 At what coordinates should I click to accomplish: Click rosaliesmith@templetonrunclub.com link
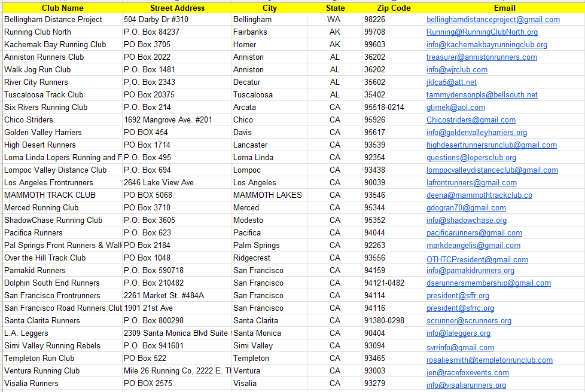(x=489, y=360)
